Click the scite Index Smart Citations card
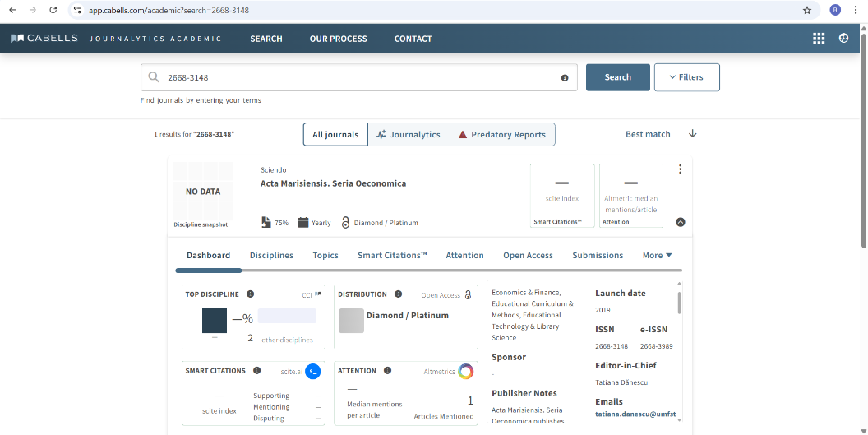 (x=562, y=196)
